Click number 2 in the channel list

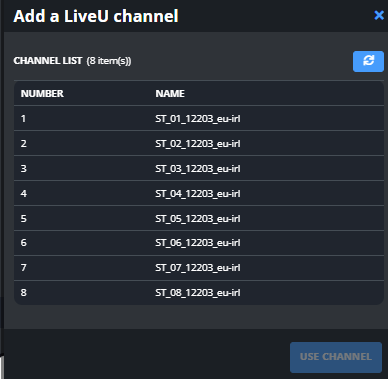[x=23, y=143]
